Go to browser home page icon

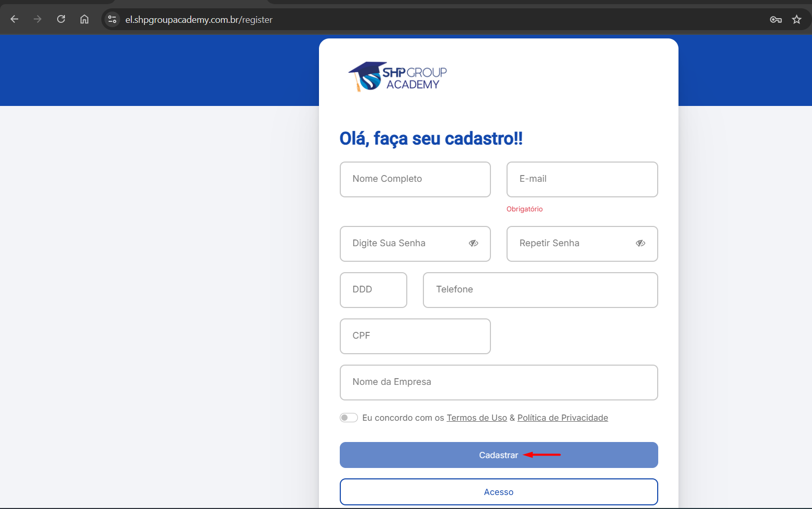click(x=84, y=19)
